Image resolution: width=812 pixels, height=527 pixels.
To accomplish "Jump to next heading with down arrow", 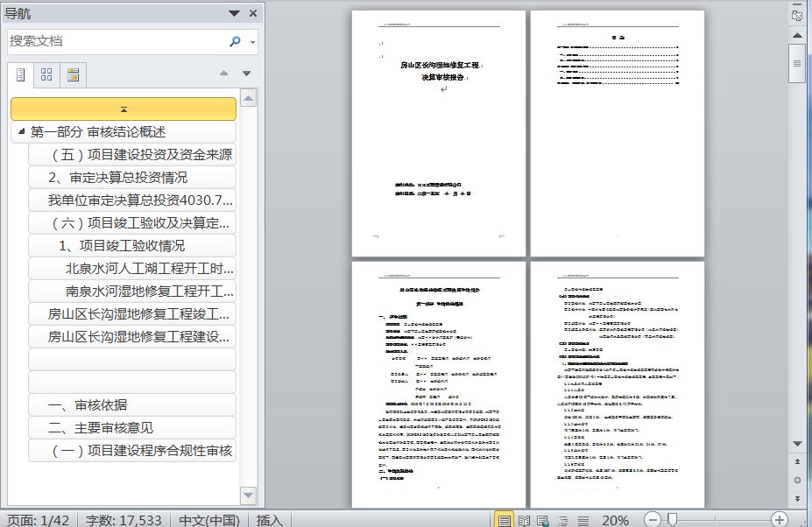I will pyautogui.click(x=247, y=74).
